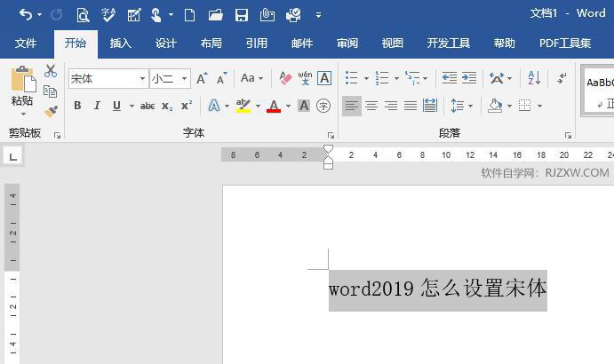Insert enclosed character icon
Screen dimensions: 614x364
point(323,106)
